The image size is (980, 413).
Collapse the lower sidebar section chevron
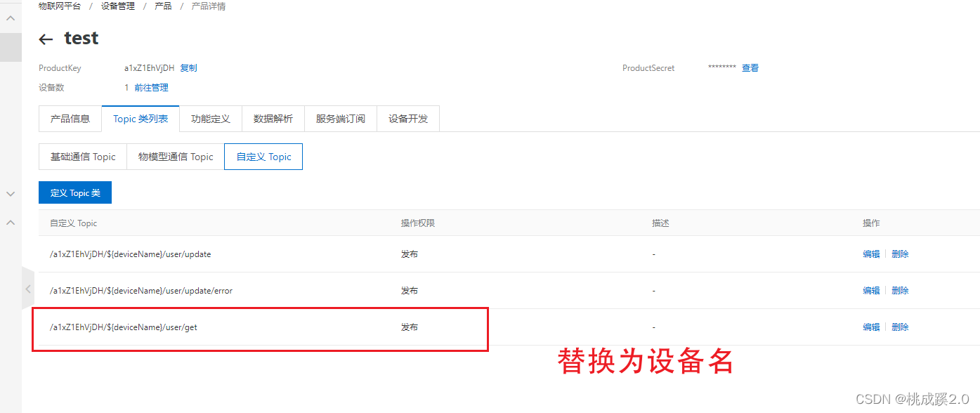[x=11, y=222]
